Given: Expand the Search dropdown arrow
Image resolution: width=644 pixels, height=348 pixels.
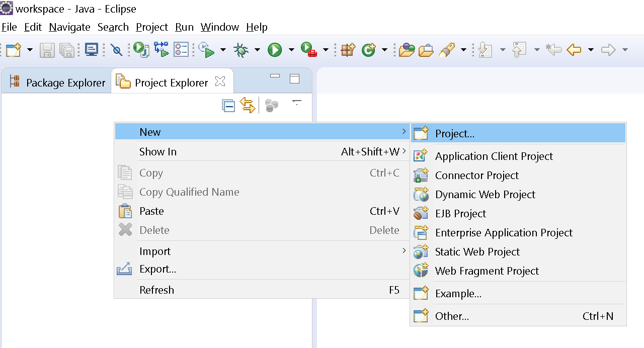Looking at the screenshot, I should pyautogui.click(x=463, y=50).
